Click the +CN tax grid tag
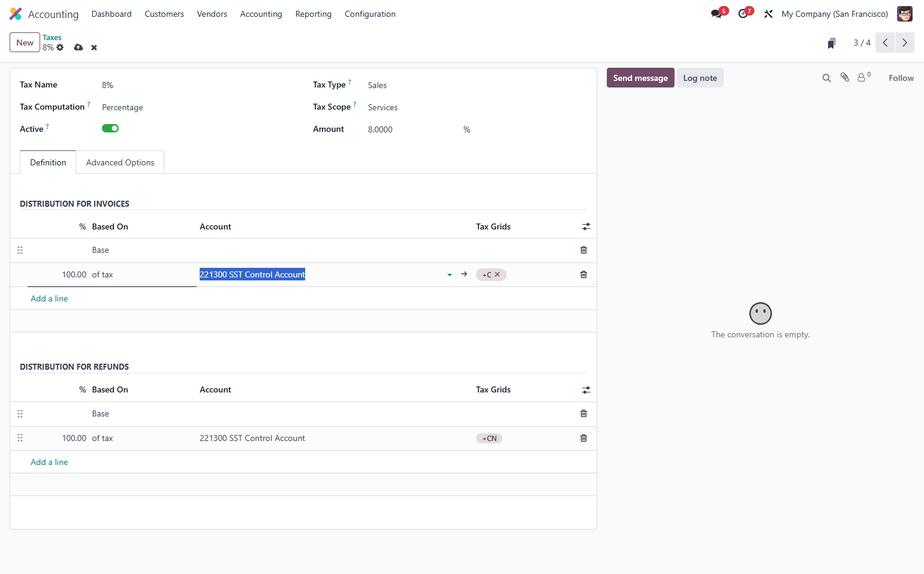Screen dimensions: 924x574 point(489,438)
